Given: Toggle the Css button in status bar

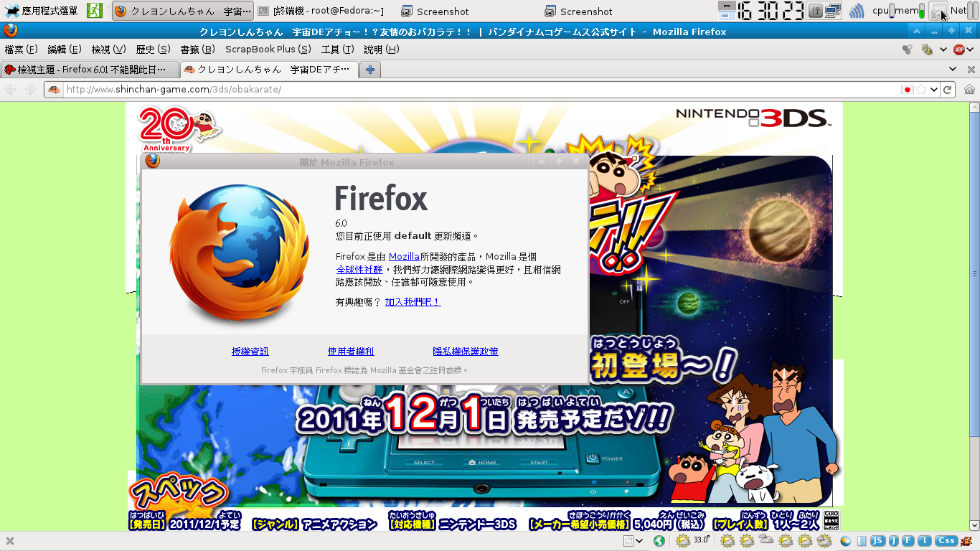Looking at the screenshot, I should coord(946,541).
